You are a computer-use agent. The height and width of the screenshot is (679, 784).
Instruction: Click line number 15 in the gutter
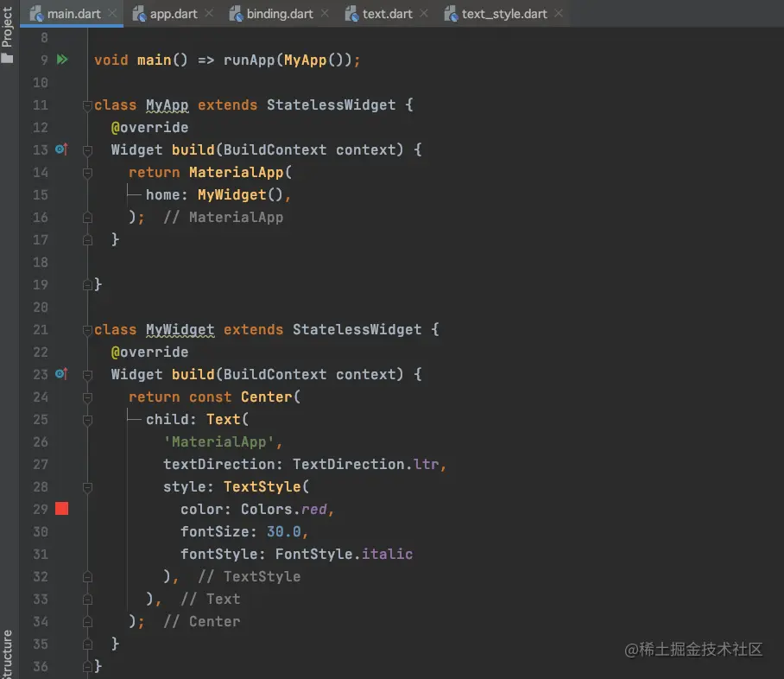[x=41, y=194]
